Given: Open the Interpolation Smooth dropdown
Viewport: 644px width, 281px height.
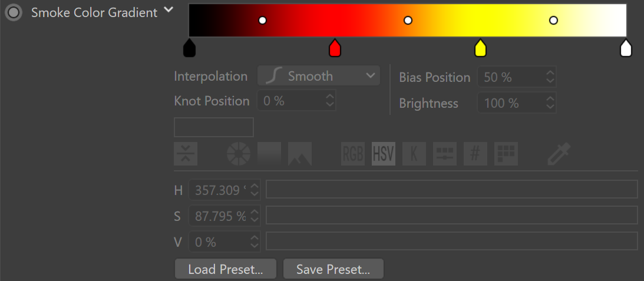Looking at the screenshot, I should tap(319, 76).
